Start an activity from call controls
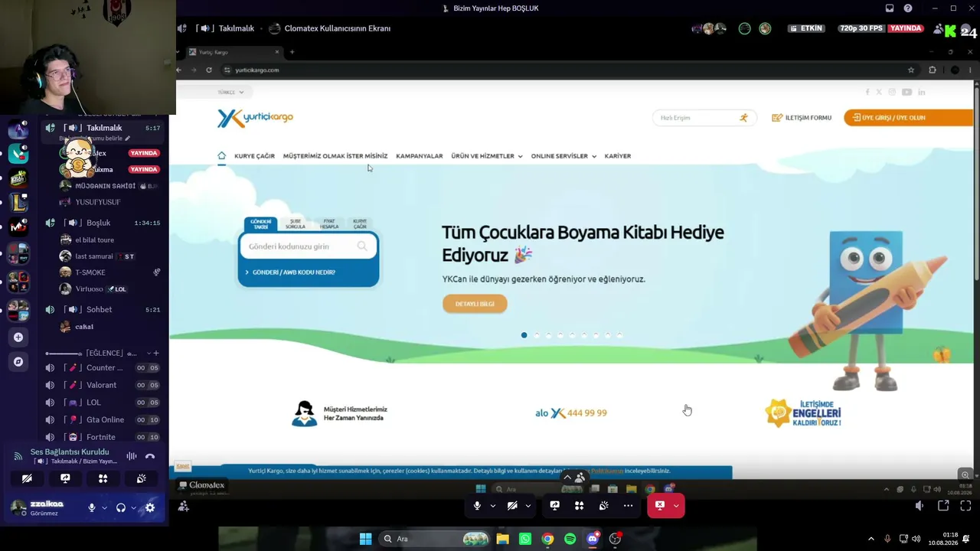The width and height of the screenshot is (980, 551). coord(579,506)
